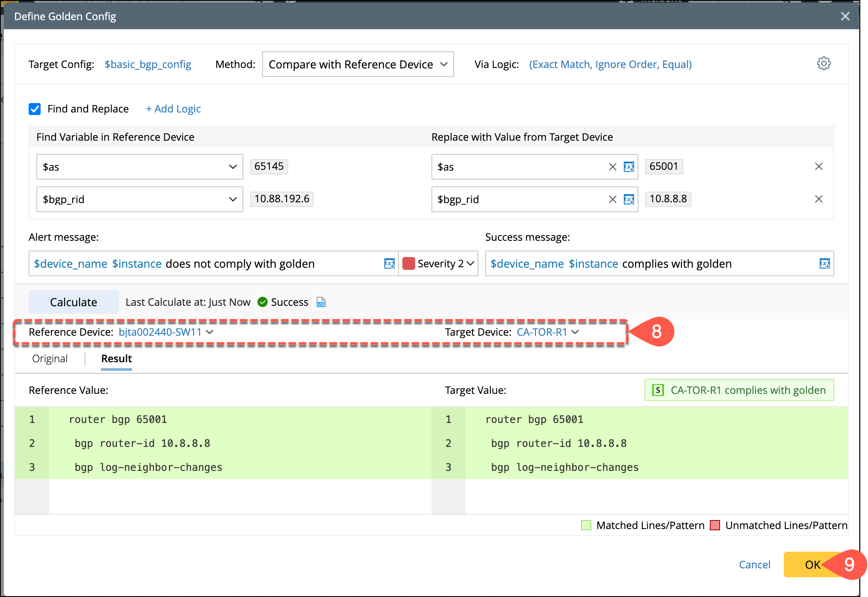Remove the $as find-and-replace row

tap(818, 166)
